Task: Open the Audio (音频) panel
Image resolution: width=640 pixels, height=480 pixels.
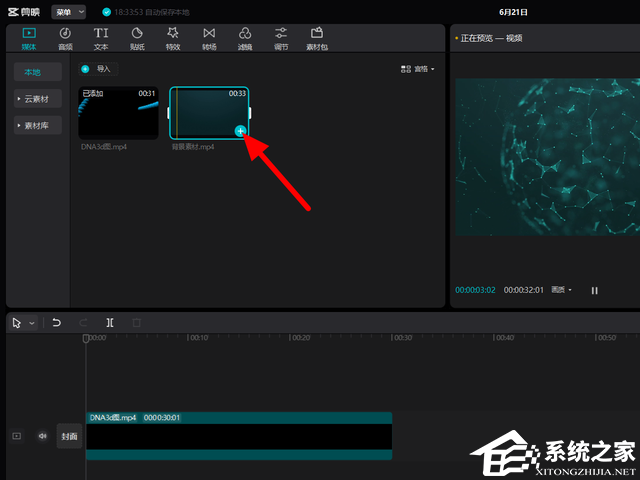Action: pyautogui.click(x=65, y=38)
